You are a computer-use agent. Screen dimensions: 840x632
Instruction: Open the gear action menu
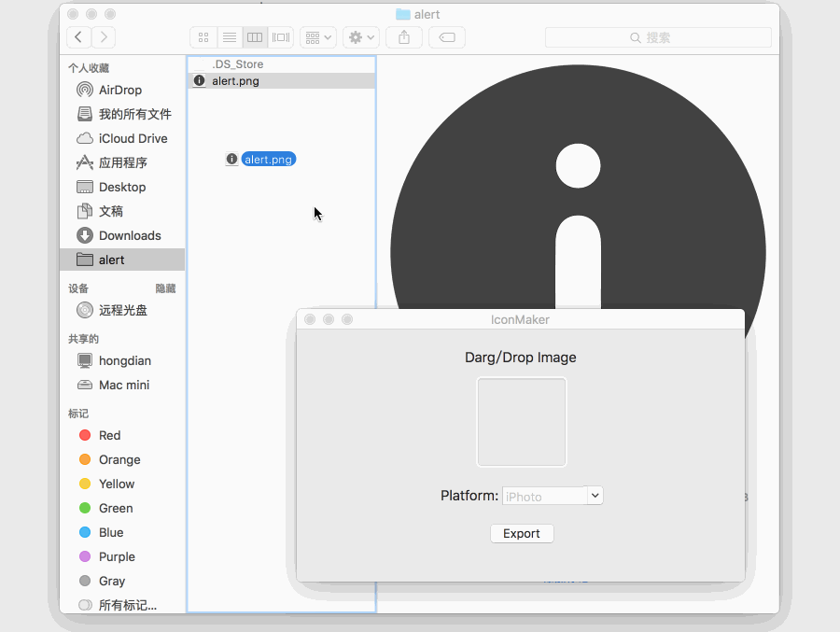coord(361,37)
